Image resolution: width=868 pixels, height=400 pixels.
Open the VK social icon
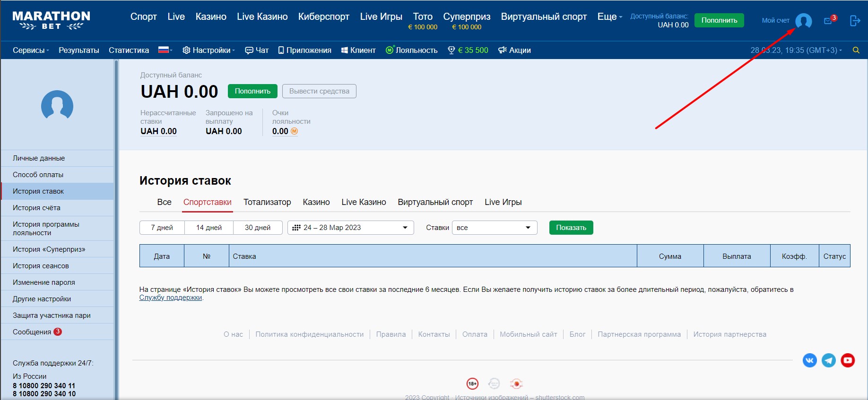[x=809, y=360]
